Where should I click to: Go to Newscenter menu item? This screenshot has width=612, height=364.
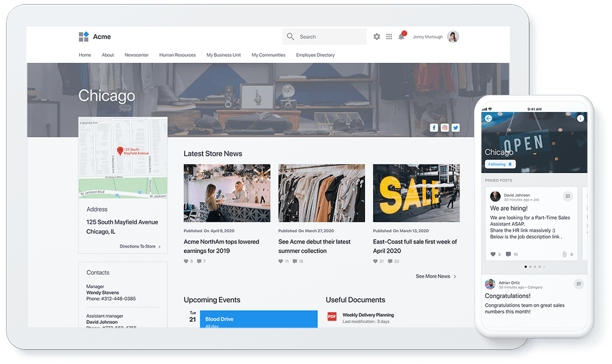(137, 55)
